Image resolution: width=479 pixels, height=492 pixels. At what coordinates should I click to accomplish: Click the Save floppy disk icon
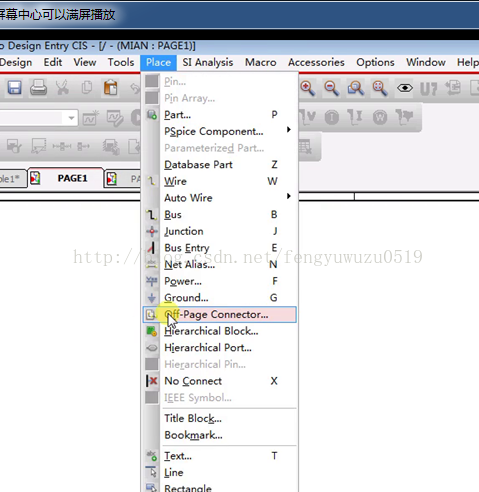click(15, 88)
